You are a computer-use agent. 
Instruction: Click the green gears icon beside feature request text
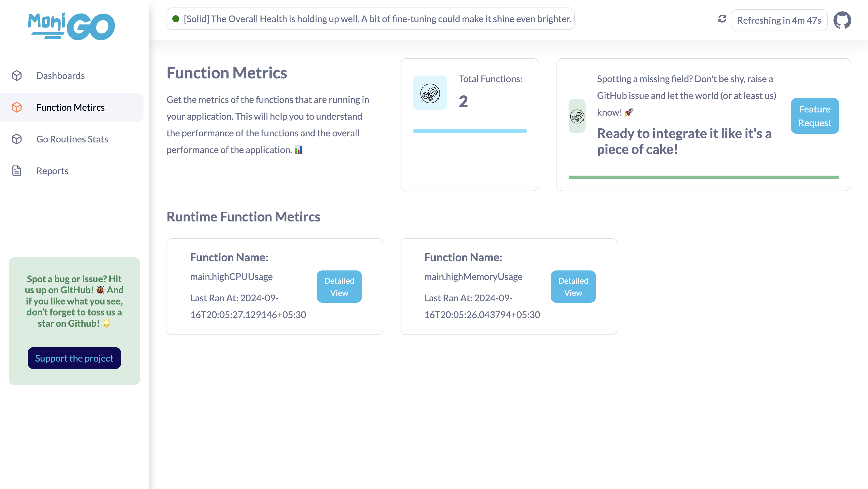click(x=577, y=116)
